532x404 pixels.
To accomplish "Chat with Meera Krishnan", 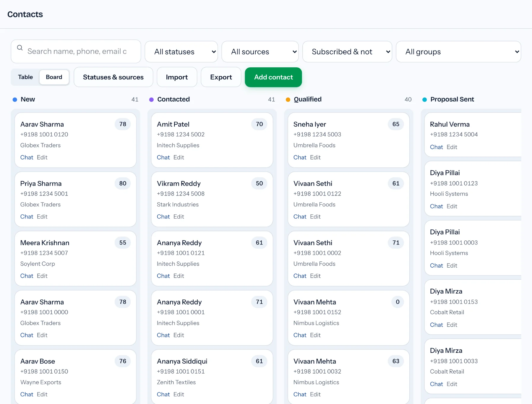I will [x=27, y=276].
